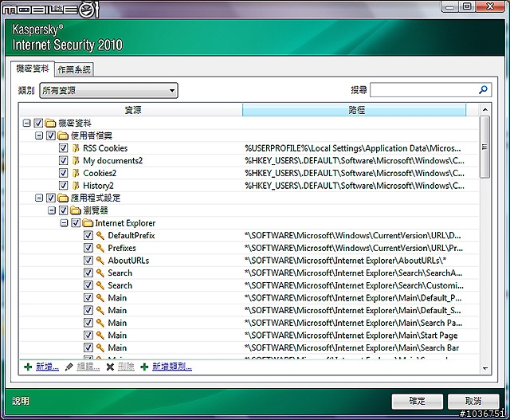The width and height of the screenshot is (510, 420).
Task: Click the search magnifier icon
Action: (x=483, y=89)
